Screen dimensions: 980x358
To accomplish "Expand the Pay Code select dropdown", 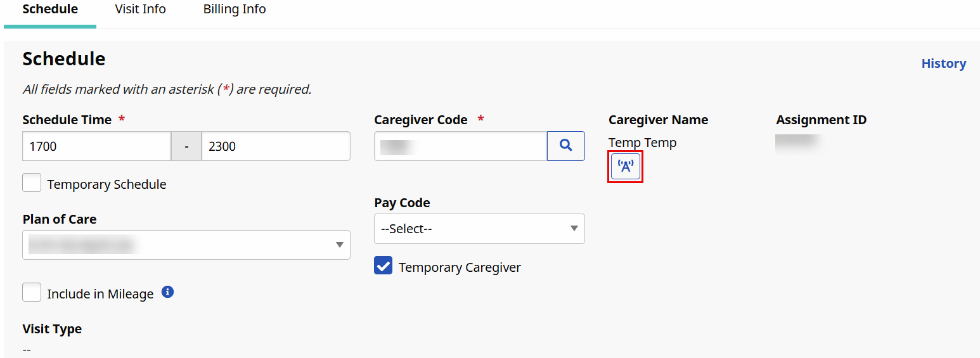I will pyautogui.click(x=479, y=229).
